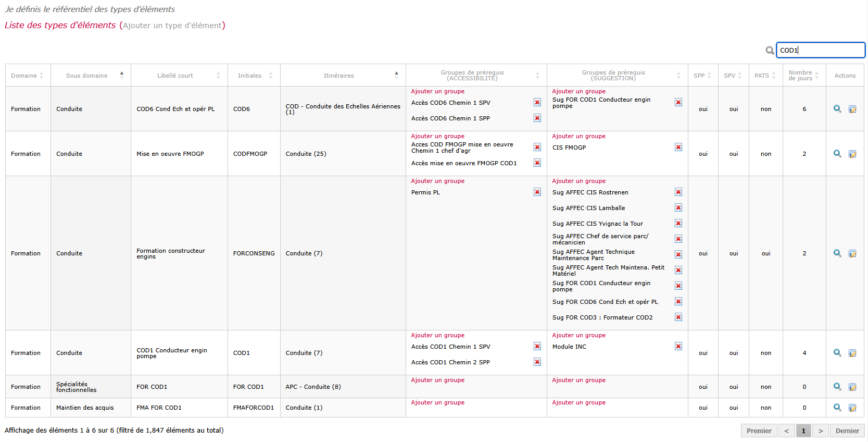Go to Premier page
This screenshot has height=442, width=868.
point(759,431)
